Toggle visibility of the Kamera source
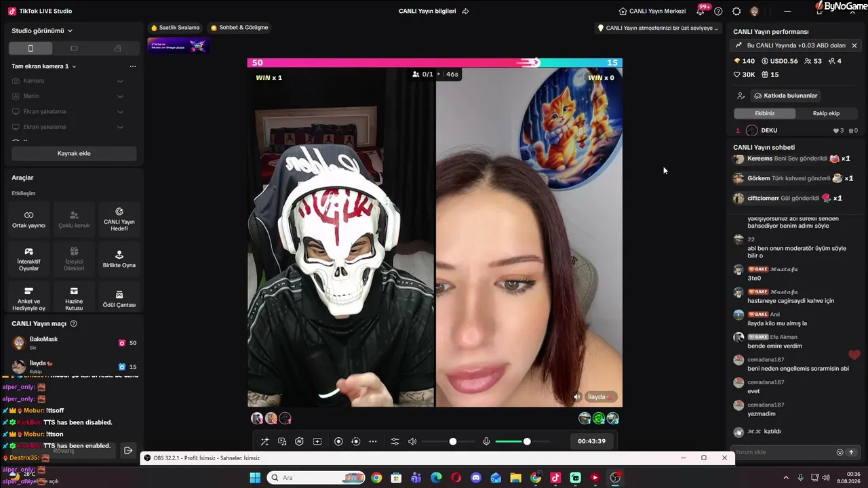The height and width of the screenshot is (488, 868). point(120,81)
